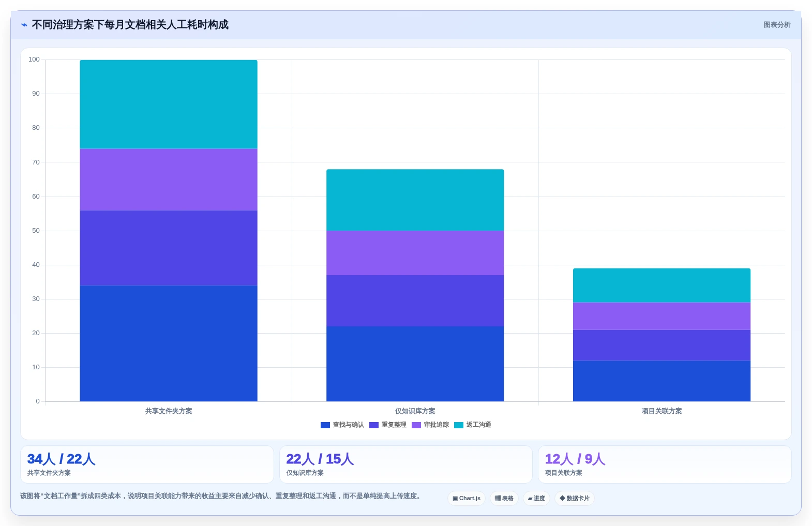The width and height of the screenshot is (812, 526).
Task: Toggle the 审批追踪 legend color box
Action: 416,425
